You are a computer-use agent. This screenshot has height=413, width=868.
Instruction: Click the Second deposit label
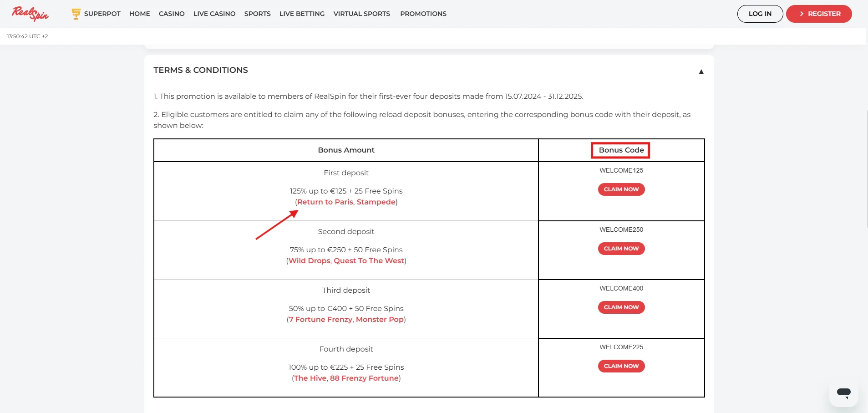[346, 231]
